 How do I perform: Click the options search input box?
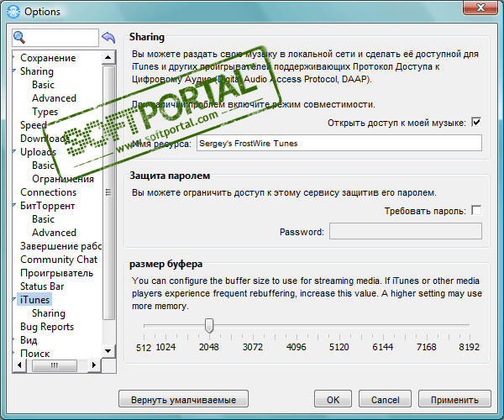55,38
